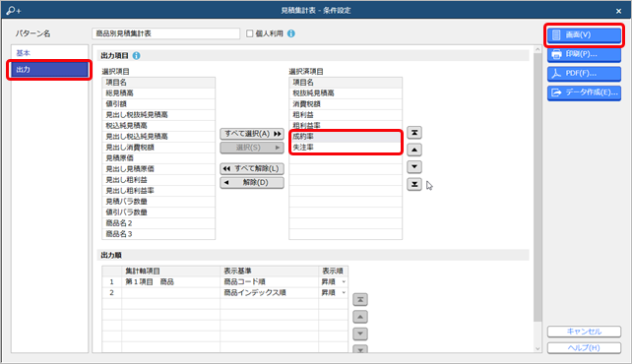Move selected item to bottom of 選択済項目
632x364 pixels.
pyautogui.click(x=414, y=184)
